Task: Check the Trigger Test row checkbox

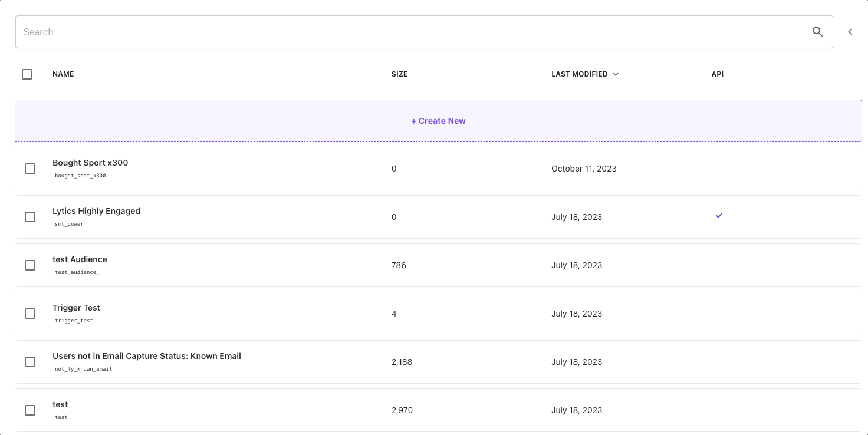Action: pyautogui.click(x=30, y=314)
